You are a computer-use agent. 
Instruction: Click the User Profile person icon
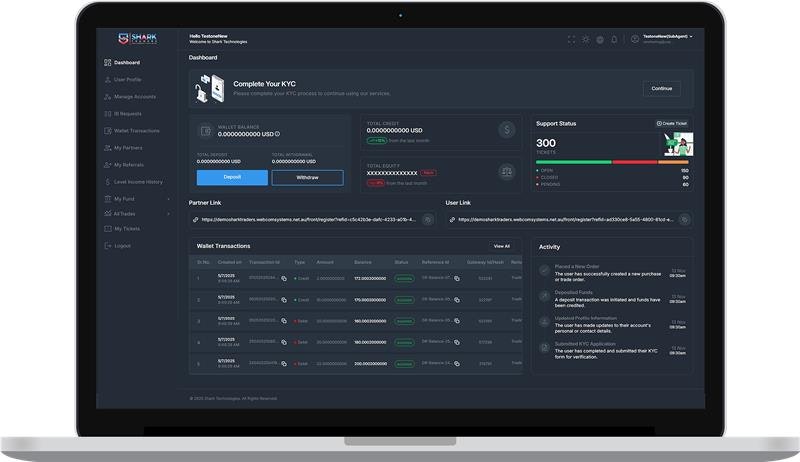coord(108,80)
